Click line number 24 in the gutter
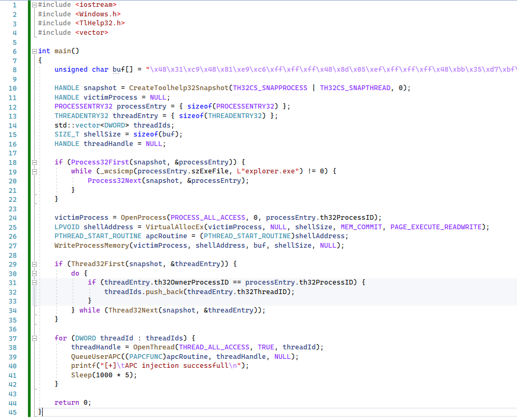Viewport: 517px width, 420px height. (13, 218)
